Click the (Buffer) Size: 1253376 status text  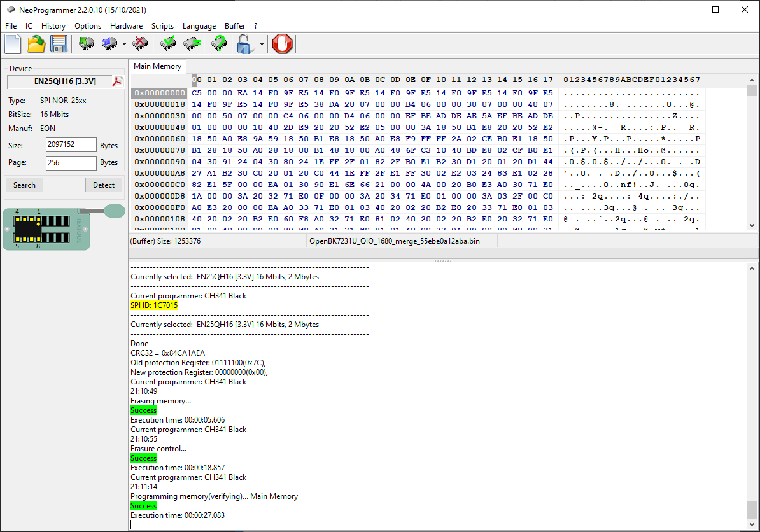pos(165,241)
